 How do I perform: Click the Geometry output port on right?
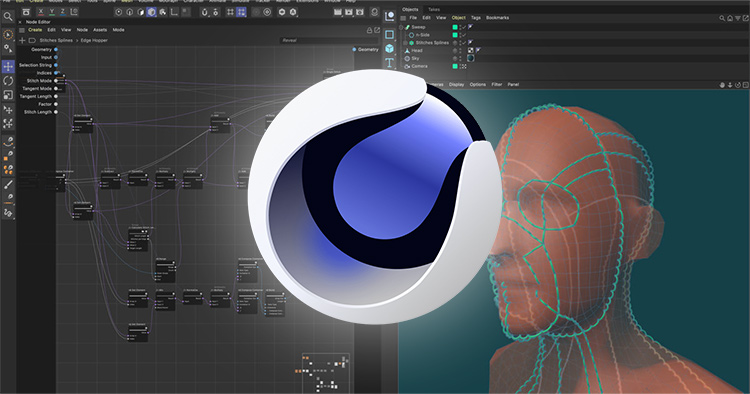tap(354, 50)
